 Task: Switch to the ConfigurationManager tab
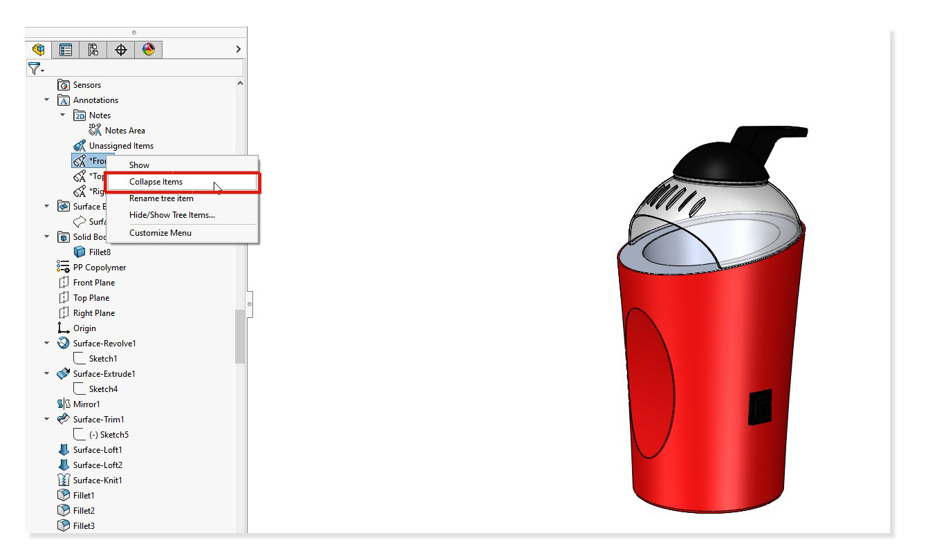point(92,49)
